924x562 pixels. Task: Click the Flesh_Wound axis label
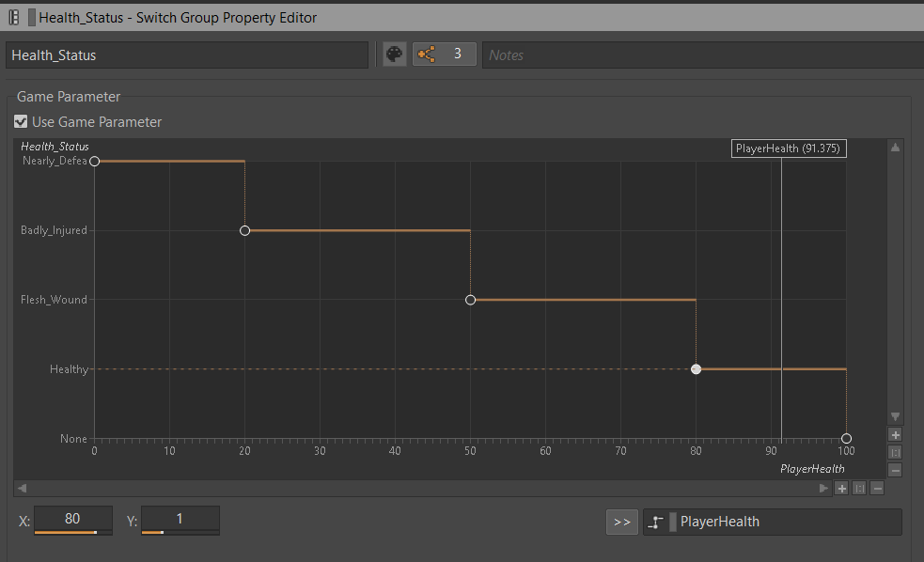tap(54, 300)
